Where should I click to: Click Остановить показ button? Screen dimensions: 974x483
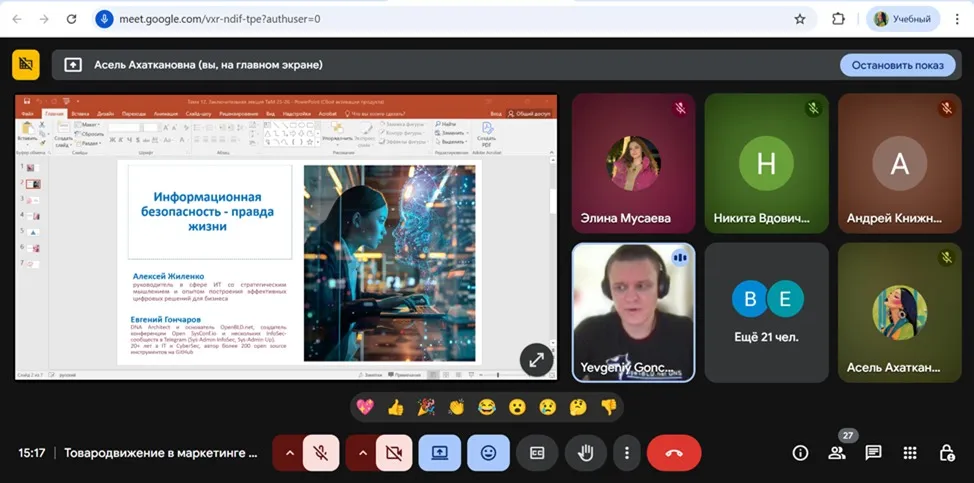(898, 65)
